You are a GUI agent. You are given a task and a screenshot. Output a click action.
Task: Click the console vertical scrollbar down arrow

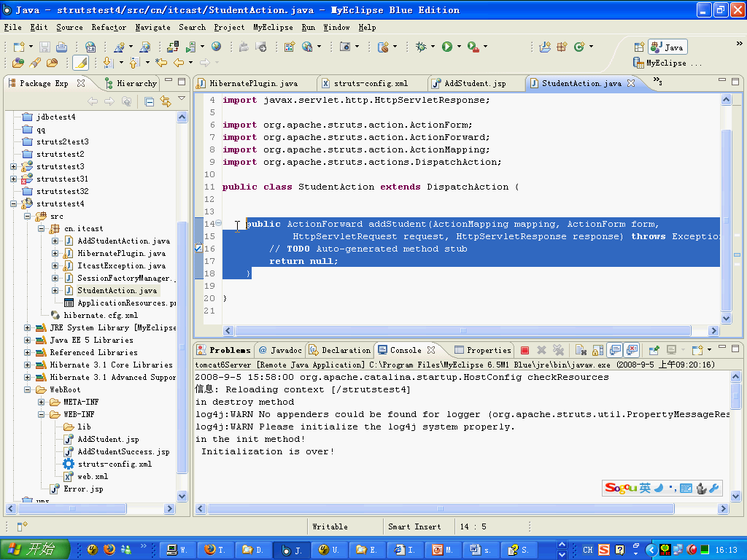click(735, 496)
